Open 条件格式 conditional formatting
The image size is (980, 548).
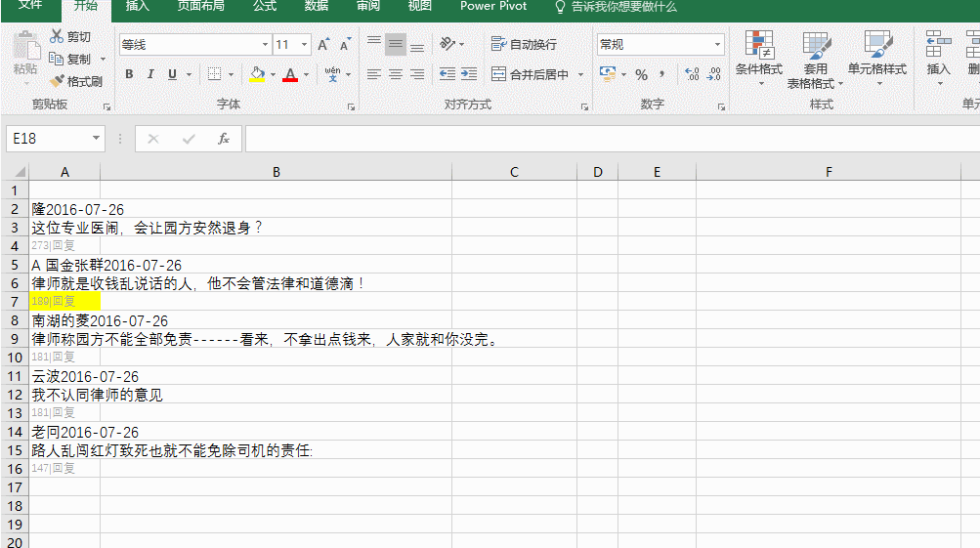pos(759,59)
